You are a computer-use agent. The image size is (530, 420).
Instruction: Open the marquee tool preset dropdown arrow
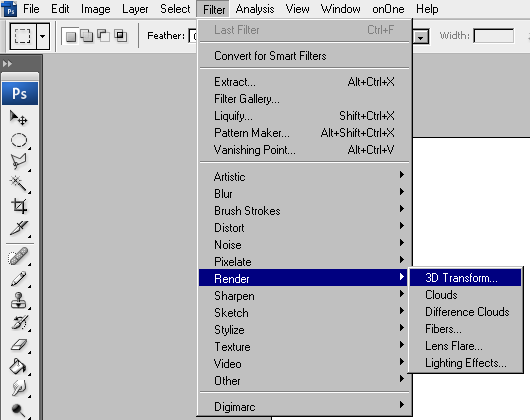tap(43, 36)
